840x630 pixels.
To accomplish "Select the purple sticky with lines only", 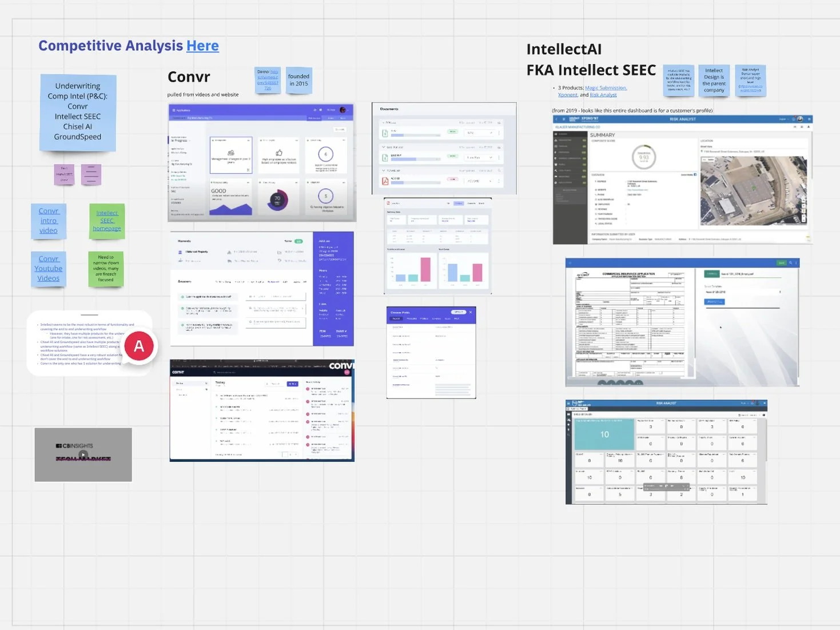I will pyautogui.click(x=91, y=174).
